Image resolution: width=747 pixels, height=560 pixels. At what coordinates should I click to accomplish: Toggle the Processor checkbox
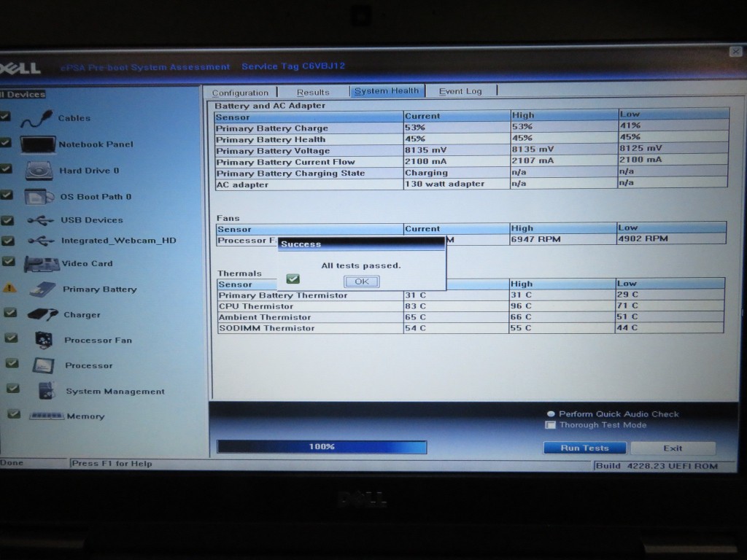[x=12, y=363]
